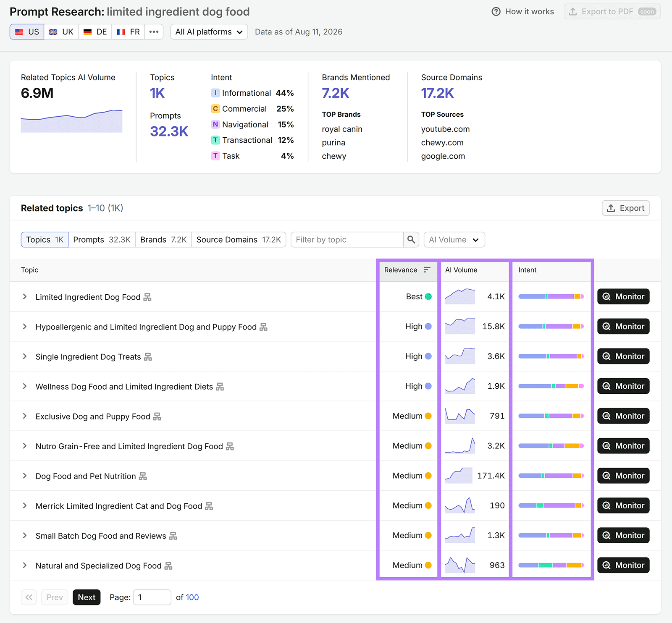
Task: Expand the Dog Food and Pet Nutrition row
Action: (x=25, y=476)
